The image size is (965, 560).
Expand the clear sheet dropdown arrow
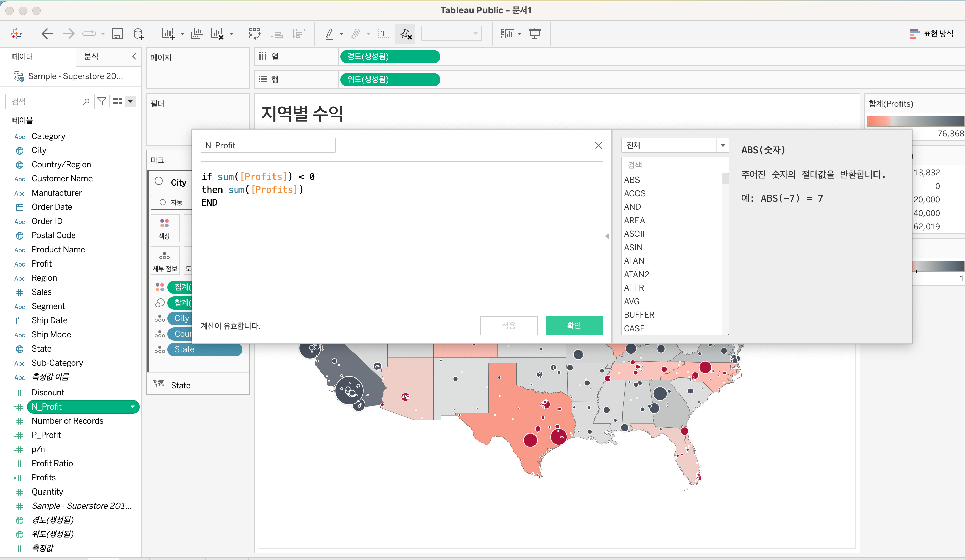(231, 34)
